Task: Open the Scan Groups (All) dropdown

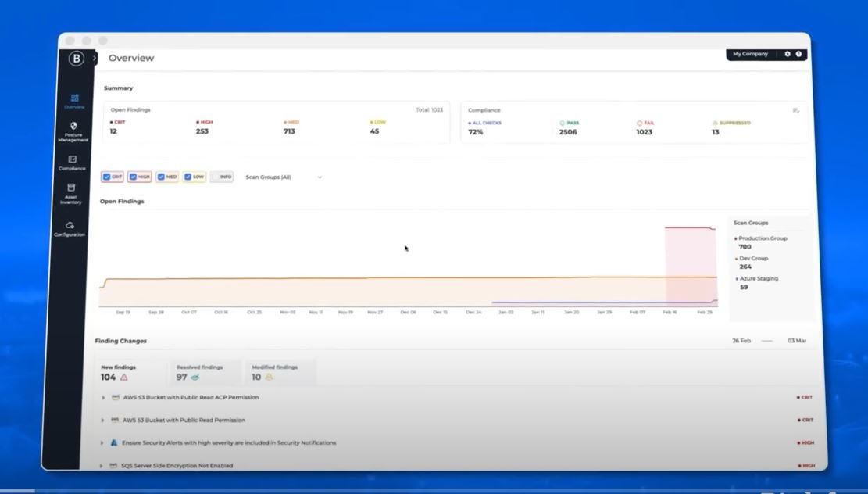Action: pyautogui.click(x=284, y=177)
